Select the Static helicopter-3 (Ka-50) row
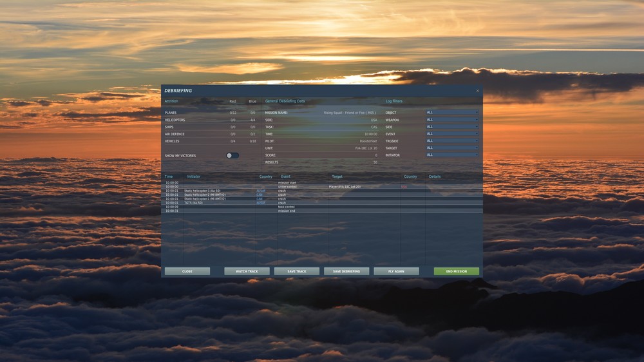This screenshot has width=644, height=362. pyautogui.click(x=322, y=191)
